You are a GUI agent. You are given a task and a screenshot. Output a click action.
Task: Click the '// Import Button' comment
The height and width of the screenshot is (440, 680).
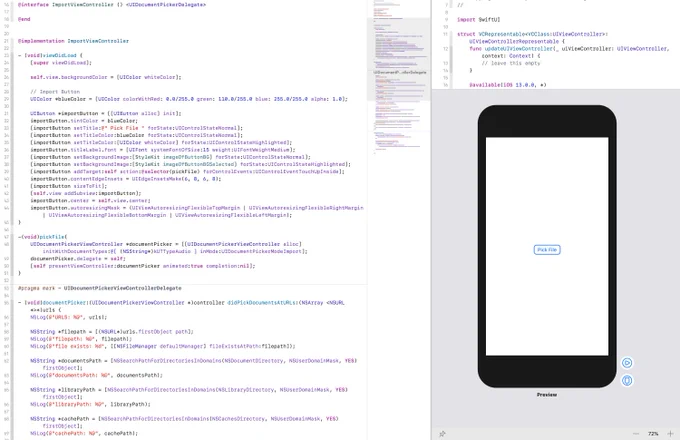tap(55, 92)
